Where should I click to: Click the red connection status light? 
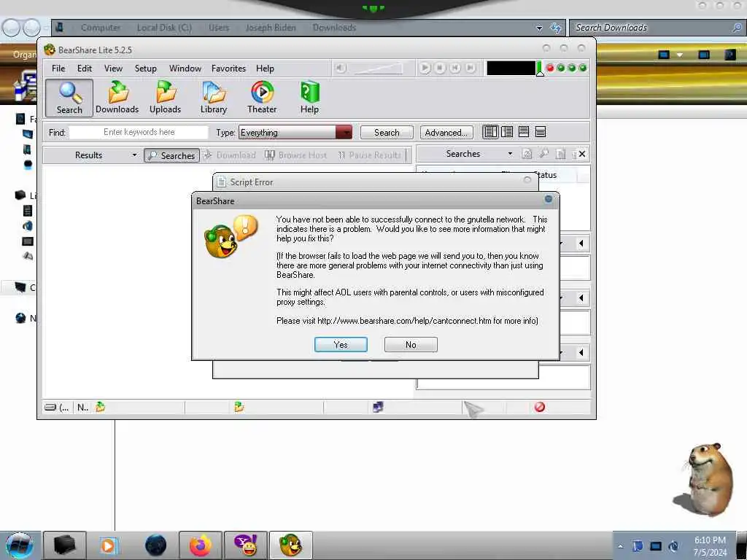550,68
